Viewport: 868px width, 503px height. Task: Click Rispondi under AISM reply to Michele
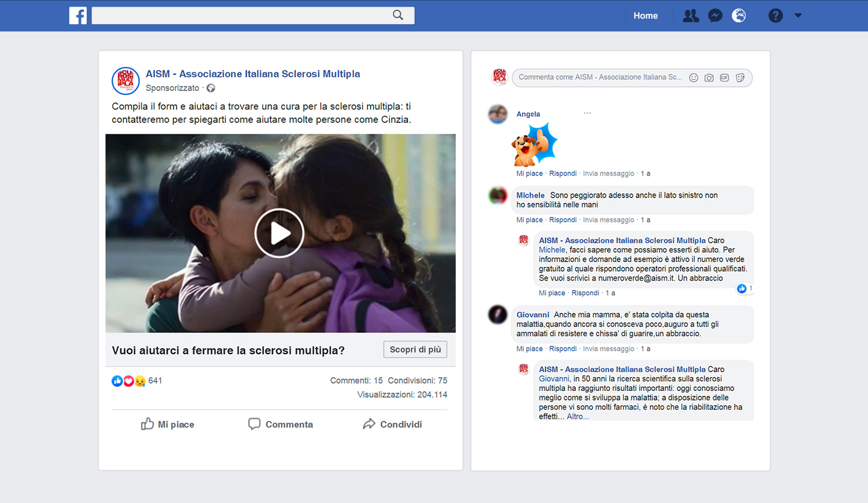tap(585, 293)
